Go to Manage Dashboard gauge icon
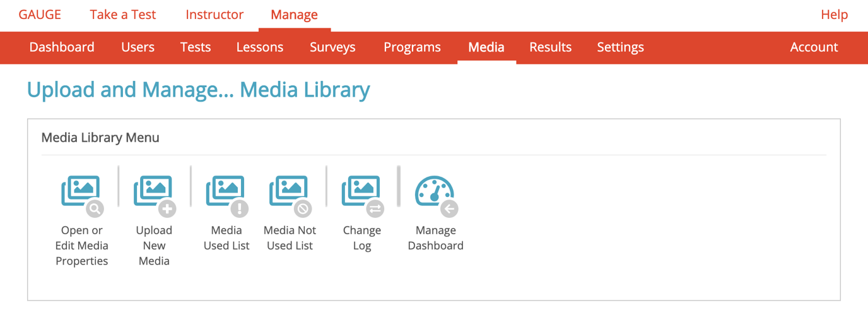Viewport: 868px width, 310px height. point(436,196)
